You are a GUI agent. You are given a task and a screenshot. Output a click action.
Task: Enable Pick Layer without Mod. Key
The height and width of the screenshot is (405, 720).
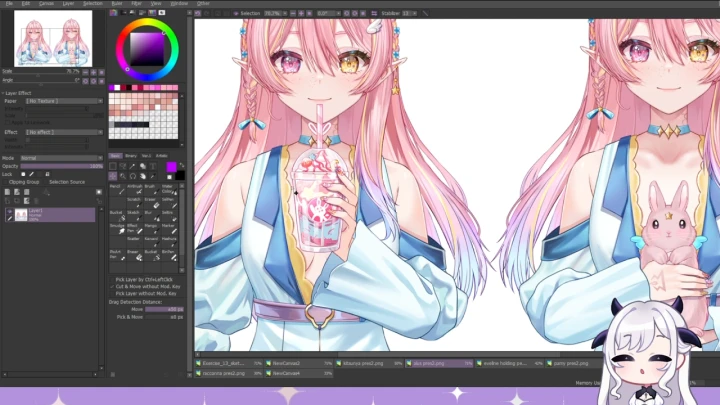click(x=143, y=293)
